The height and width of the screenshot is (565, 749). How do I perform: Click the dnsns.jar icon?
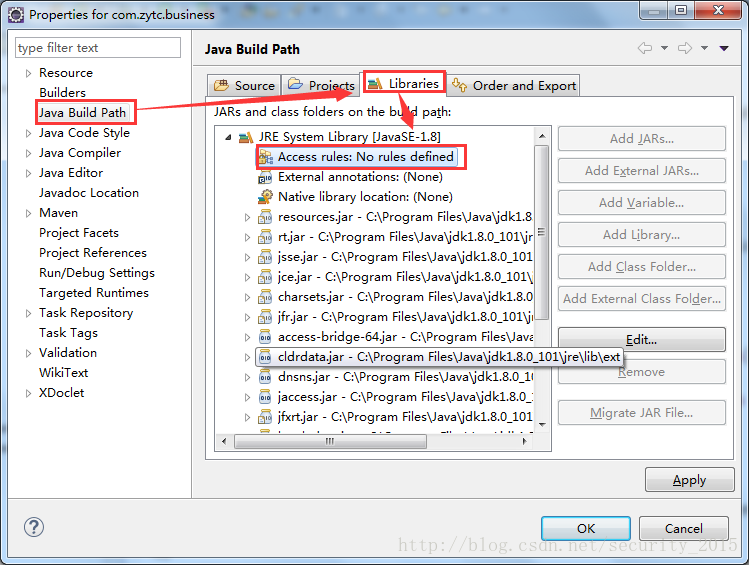265,377
